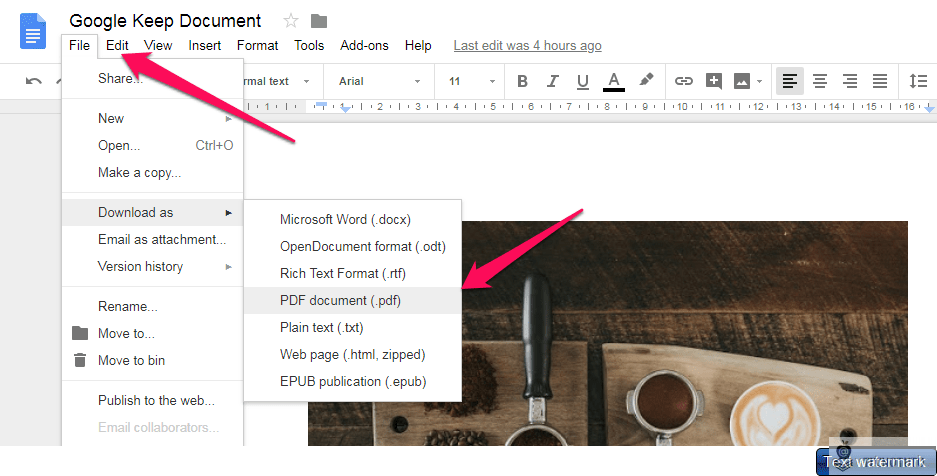Screen dimensions: 937x476
Task: Click the Google Keep Document title field
Action: pos(165,21)
